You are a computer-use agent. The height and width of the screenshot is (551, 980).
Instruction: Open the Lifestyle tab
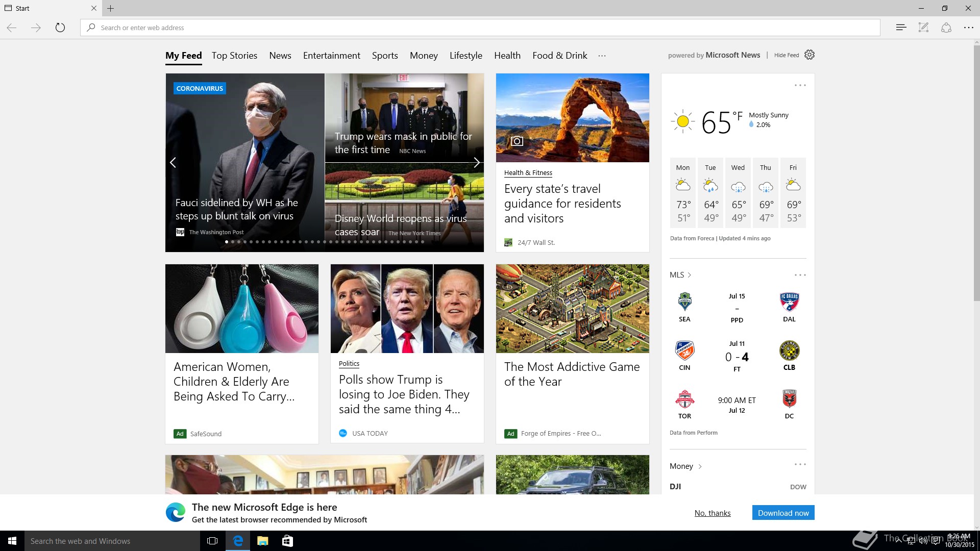pyautogui.click(x=466, y=56)
